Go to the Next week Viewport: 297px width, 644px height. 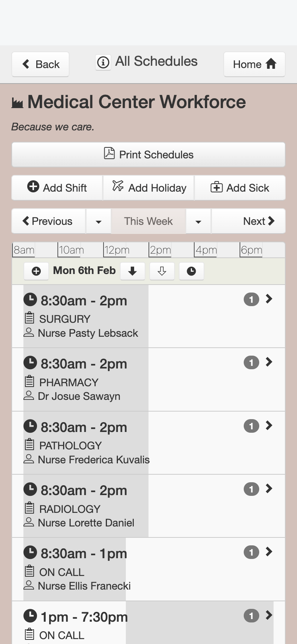pos(248,221)
